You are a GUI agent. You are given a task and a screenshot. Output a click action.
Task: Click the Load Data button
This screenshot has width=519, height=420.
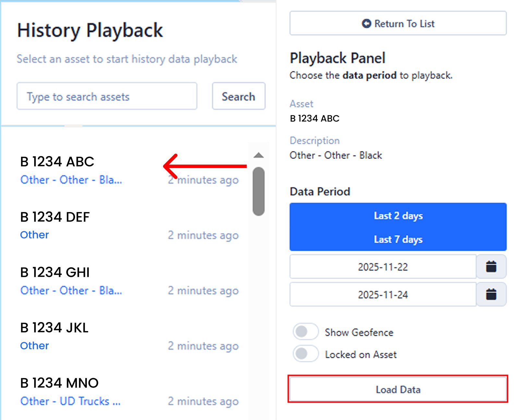click(x=398, y=389)
